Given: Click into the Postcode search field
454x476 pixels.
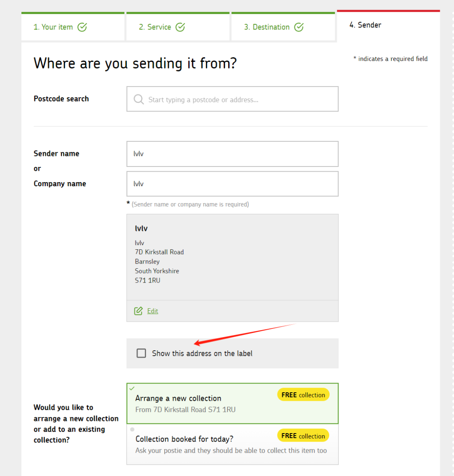Looking at the screenshot, I should pyautogui.click(x=232, y=99).
